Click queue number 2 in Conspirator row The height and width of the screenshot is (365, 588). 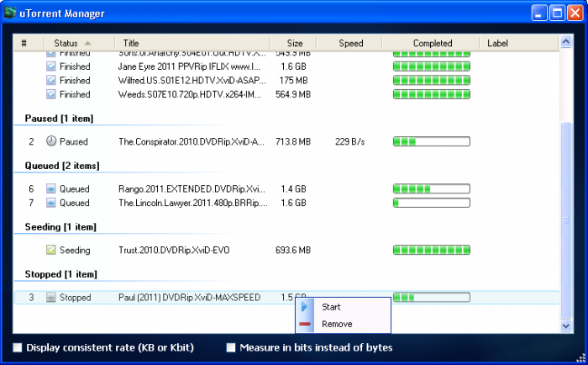click(x=31, y=141)
